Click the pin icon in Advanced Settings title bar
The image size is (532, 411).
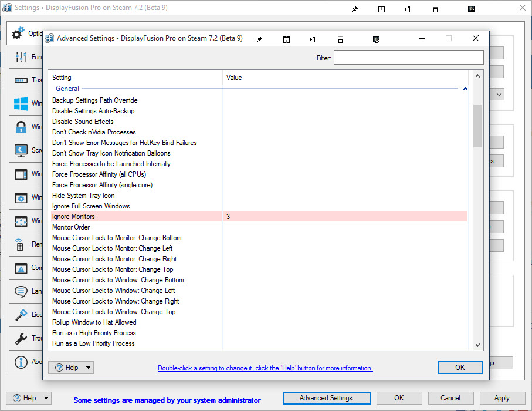pos(259,39)
